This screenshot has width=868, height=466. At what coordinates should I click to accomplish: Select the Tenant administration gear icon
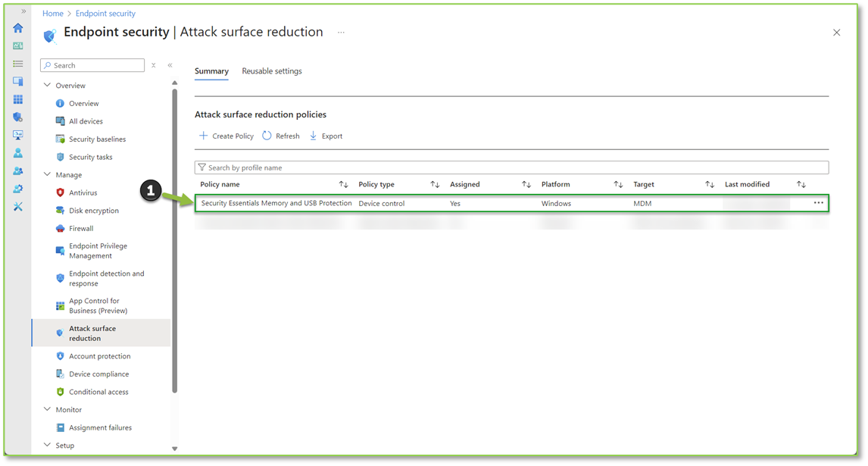tap(17, 188)
